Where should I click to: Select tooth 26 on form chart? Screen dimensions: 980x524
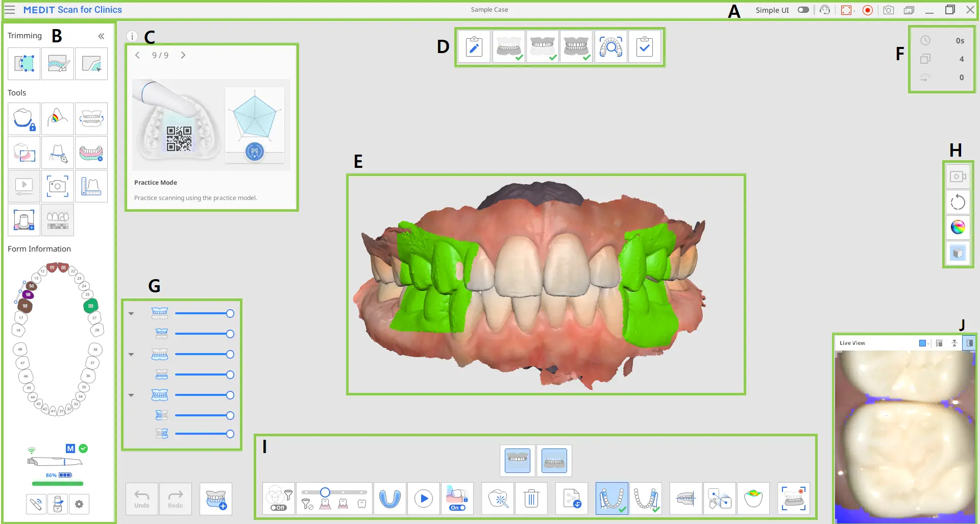click(x=91, y=306)
